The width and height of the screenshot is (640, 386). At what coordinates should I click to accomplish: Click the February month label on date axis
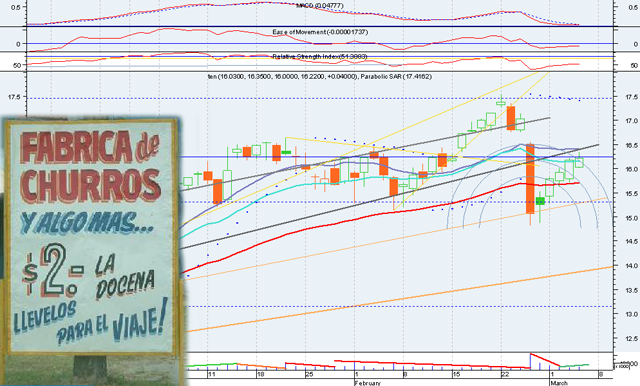[367, 383]
